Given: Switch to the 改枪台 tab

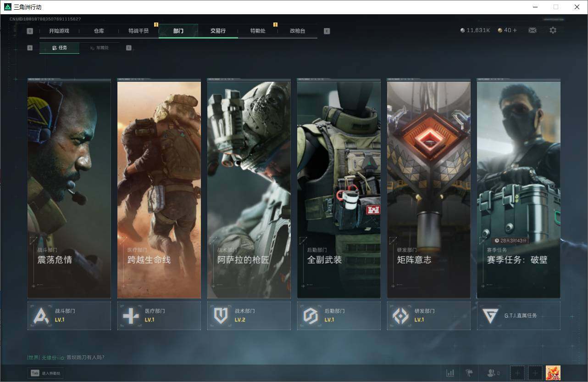Looking at the screenshot, I should [297, 31].
